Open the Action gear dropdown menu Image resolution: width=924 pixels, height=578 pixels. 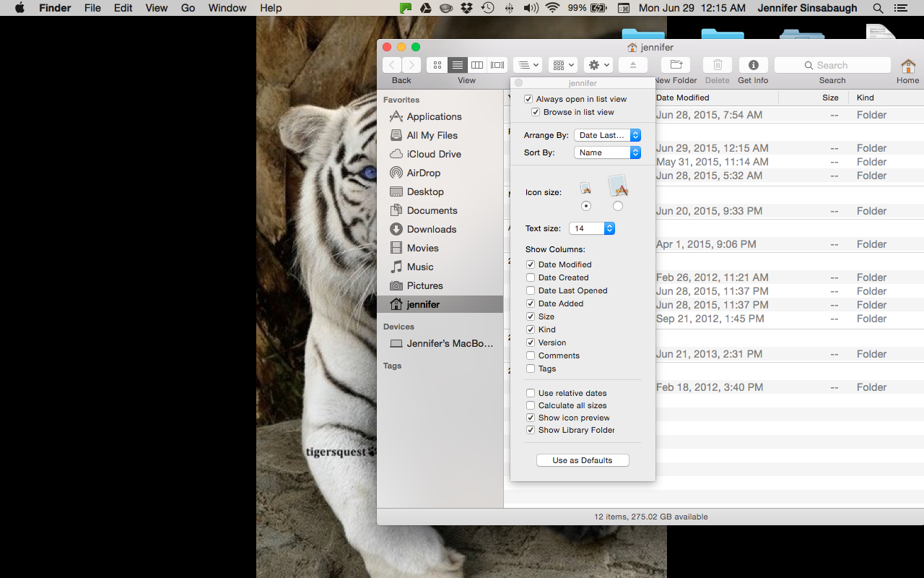[598, 65]
